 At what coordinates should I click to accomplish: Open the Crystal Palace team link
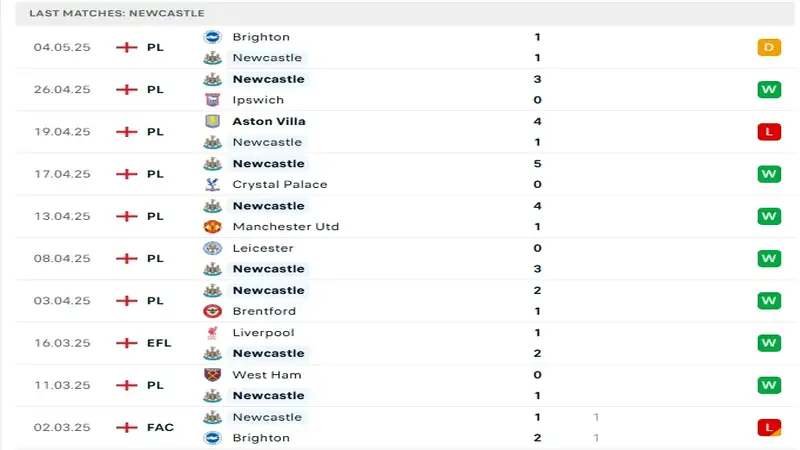pos(279,184)
